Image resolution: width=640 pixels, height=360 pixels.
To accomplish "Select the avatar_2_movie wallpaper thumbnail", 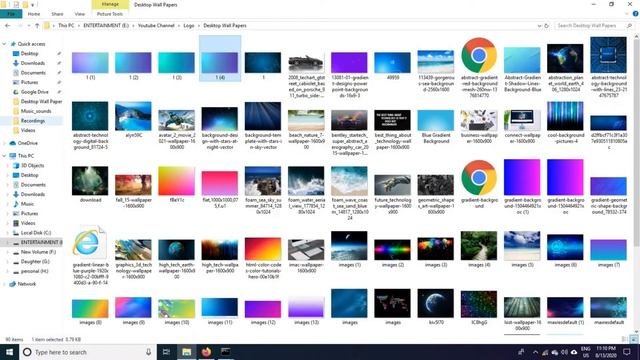I will pos(176,120).
